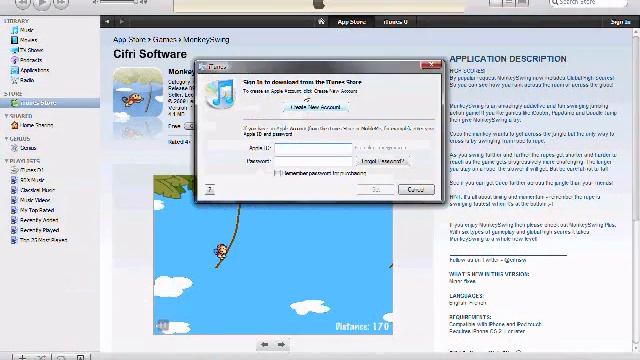
Task: Open the Recently Added playlist
Action: (39, 220)
